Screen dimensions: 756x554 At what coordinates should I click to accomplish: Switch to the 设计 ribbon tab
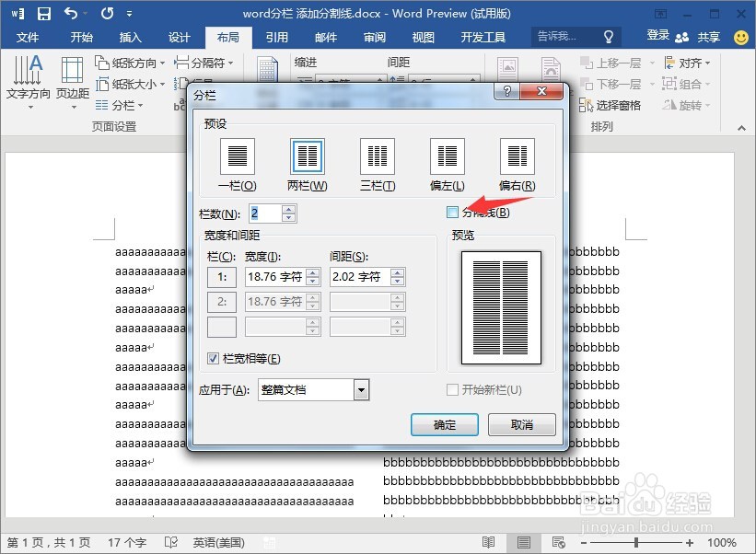[x=179, y=37]
